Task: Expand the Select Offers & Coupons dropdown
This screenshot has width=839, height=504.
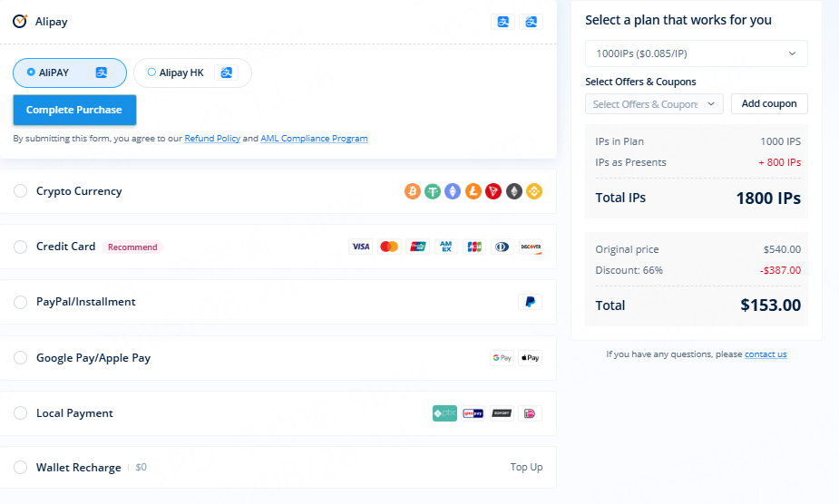Action: pyautogui.click(x=654, y=104)
